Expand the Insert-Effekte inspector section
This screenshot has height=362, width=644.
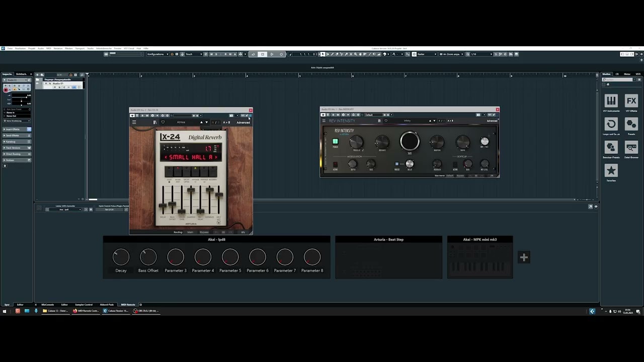coord(17,129)
